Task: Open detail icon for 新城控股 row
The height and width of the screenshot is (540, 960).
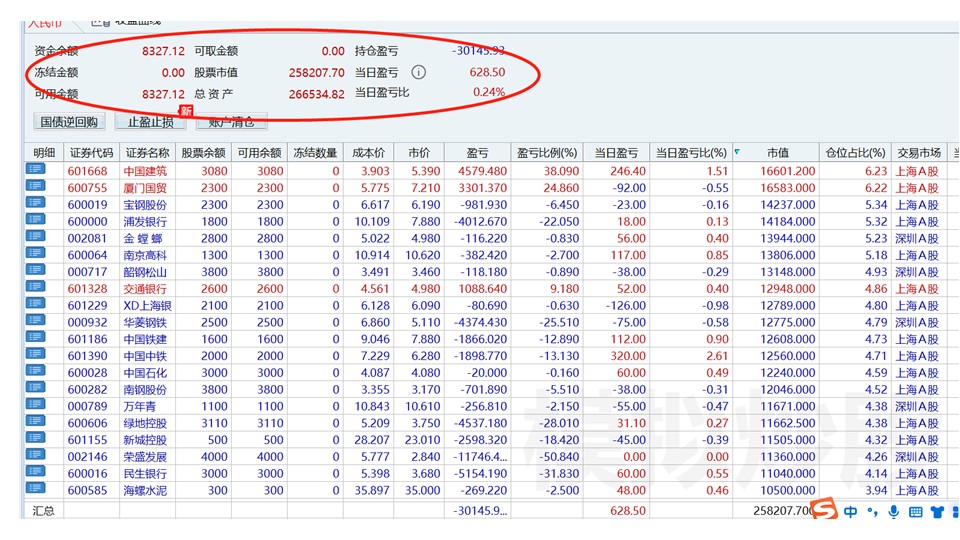Action: click(36, 438)
